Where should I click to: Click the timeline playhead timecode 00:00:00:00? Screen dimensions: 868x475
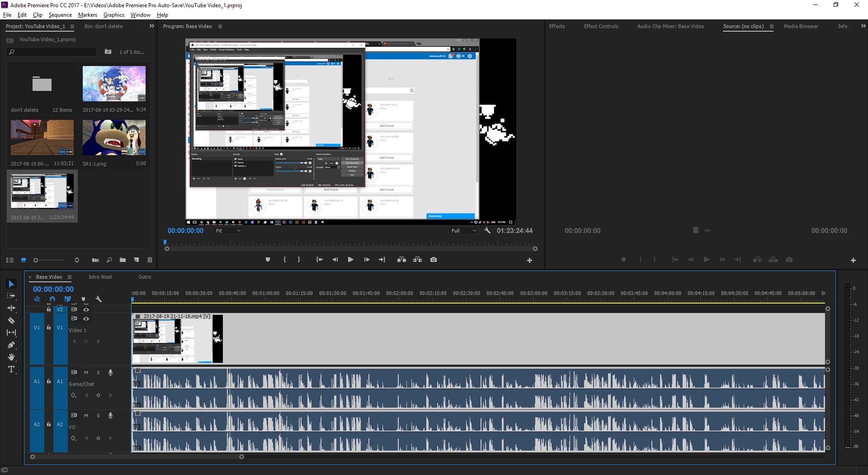tap(53, 289)
